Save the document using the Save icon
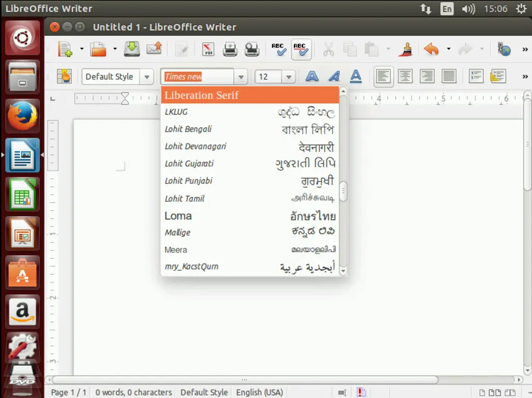The image size is (532, 398). [131, 49]
